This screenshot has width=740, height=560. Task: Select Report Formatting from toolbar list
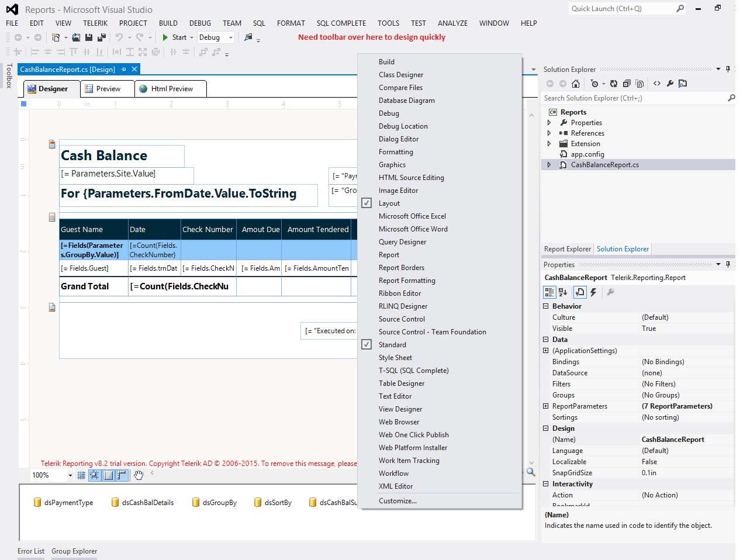pyautogui.click(x=407, y=281)
